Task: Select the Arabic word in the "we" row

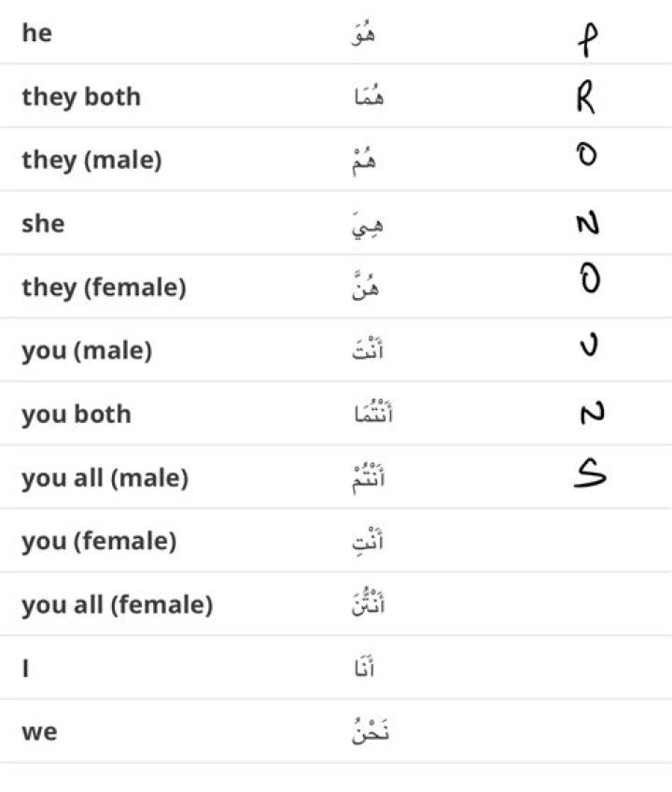Action: (x=371, y=732)
